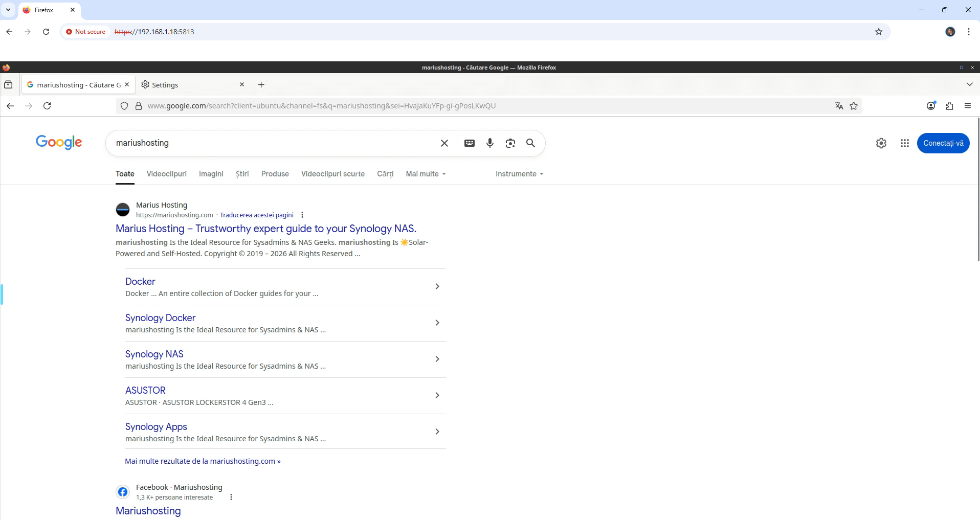The height and width of the screenshot is (520, 980).
Task: Click the translate page icon in address bar
Action: tap(839, 106)
